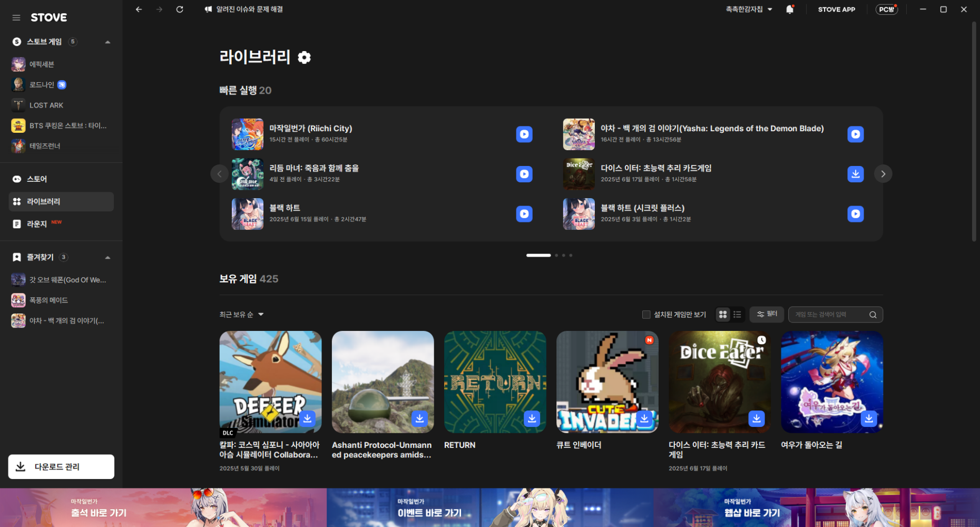Open the 촉촉한감자칩 account dropdown
This screenshot has height=527, width=980.
pyautogui.click(x=749, y=9)
